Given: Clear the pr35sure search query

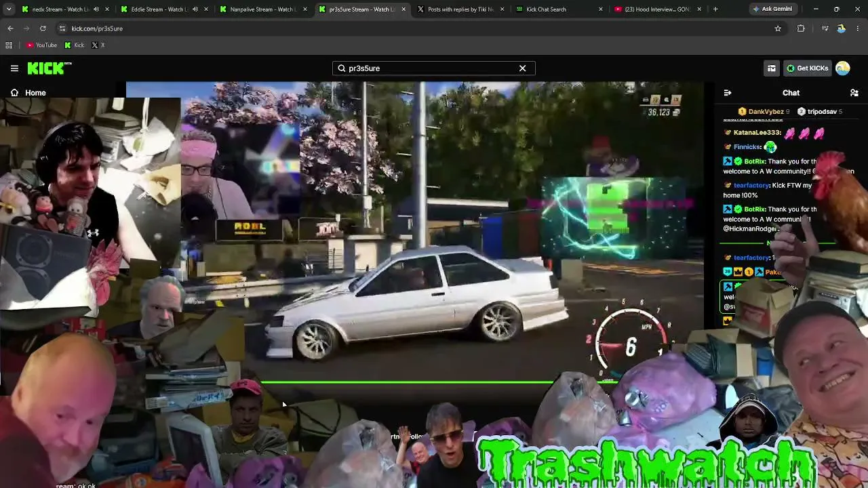Looking at the screenshot, I should click(522, 68).
